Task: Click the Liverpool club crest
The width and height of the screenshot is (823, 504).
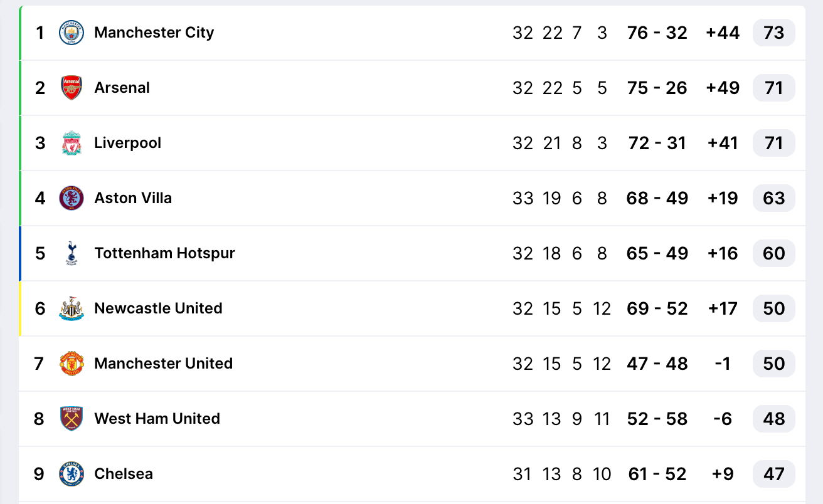Action: click(72, 143)
